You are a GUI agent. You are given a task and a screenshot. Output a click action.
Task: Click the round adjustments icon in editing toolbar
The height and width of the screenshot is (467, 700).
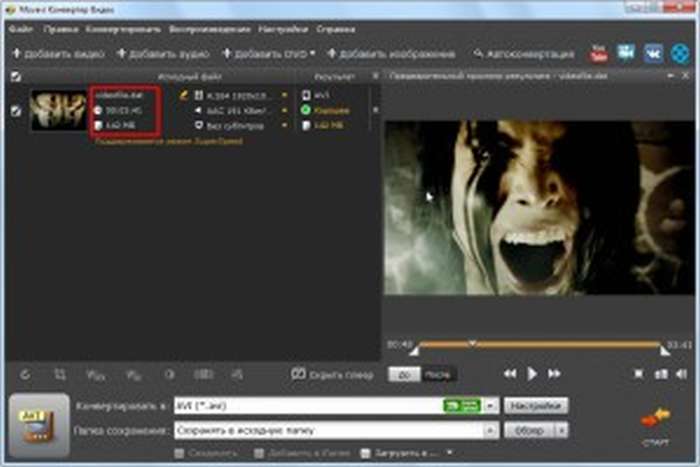click(169, 375)
